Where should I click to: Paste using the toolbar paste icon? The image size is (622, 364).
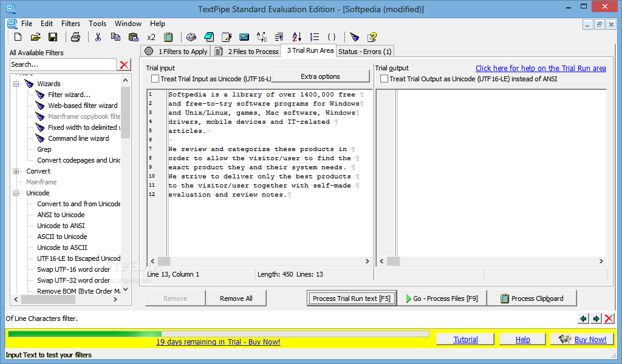click(x=133, y=37)
